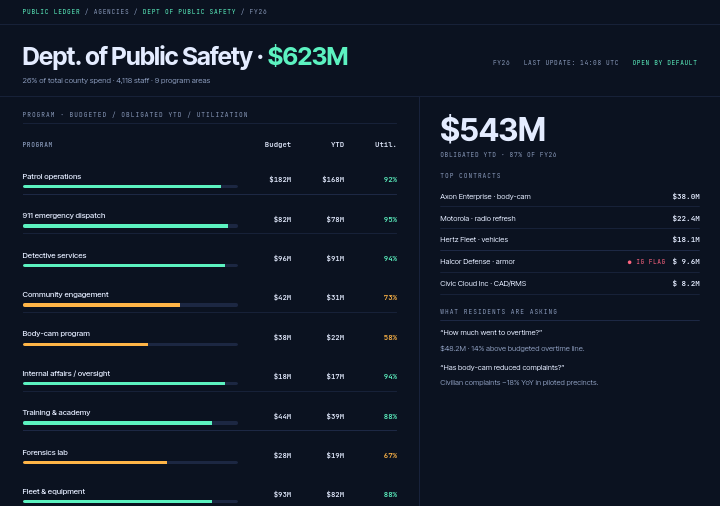The height and width of the screenshot is (506, 720).
Task: Select the 911 emergency dispatch row
Action: (210, 219)
